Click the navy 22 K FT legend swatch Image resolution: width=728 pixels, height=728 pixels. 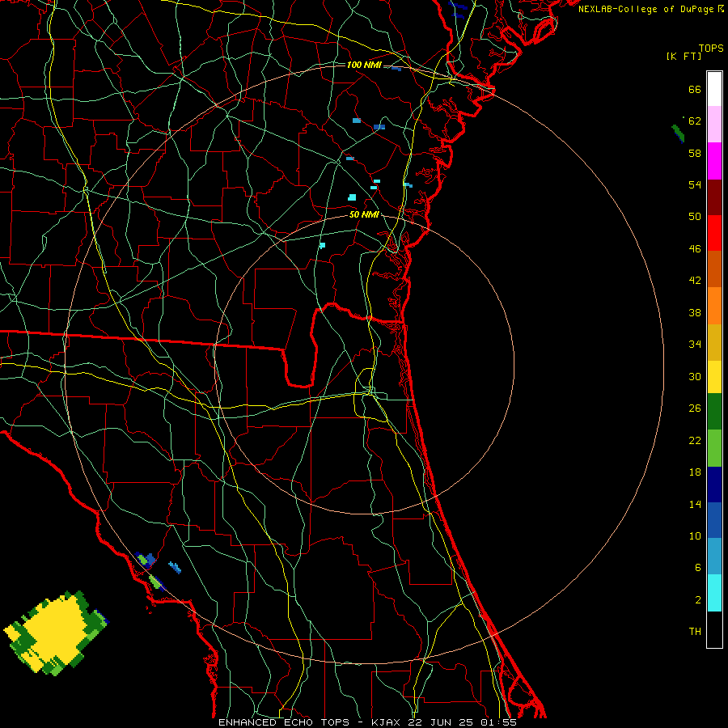(x=714, y=485)
